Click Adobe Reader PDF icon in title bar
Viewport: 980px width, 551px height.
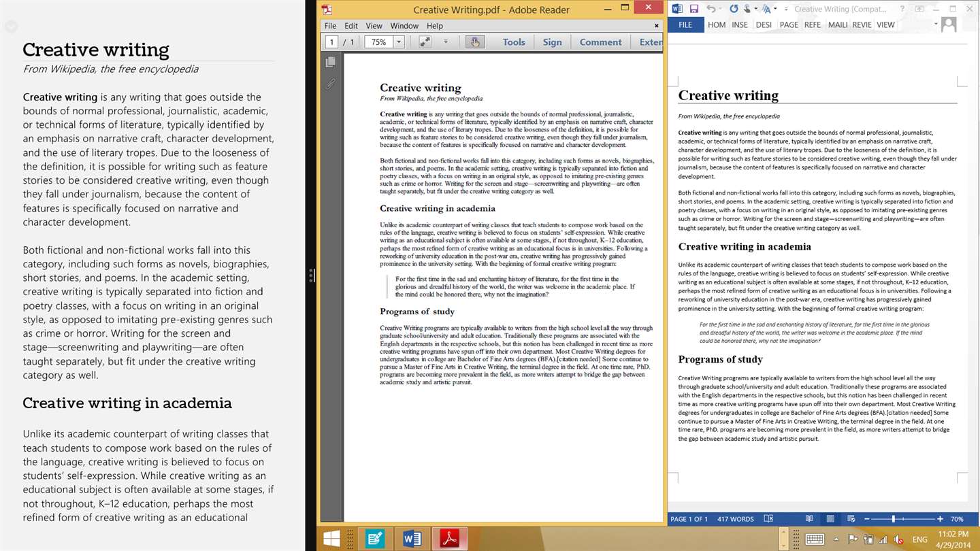point(327,10)
